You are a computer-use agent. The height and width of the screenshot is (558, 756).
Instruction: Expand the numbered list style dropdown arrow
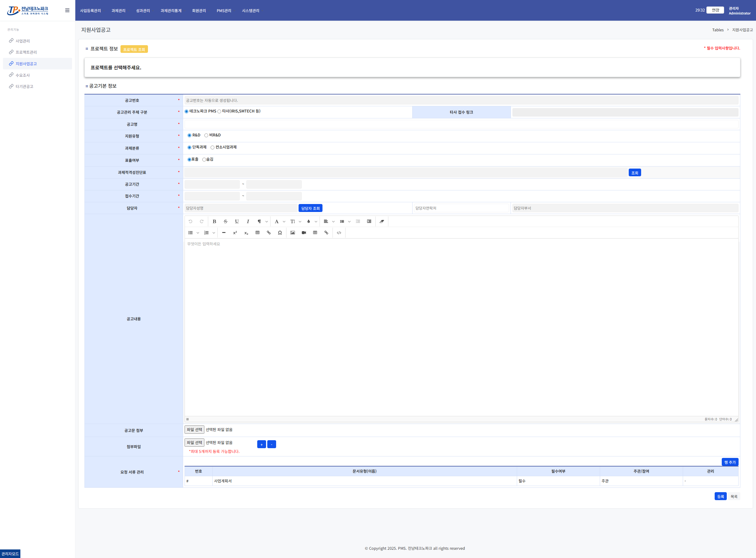tap(214, 233)
